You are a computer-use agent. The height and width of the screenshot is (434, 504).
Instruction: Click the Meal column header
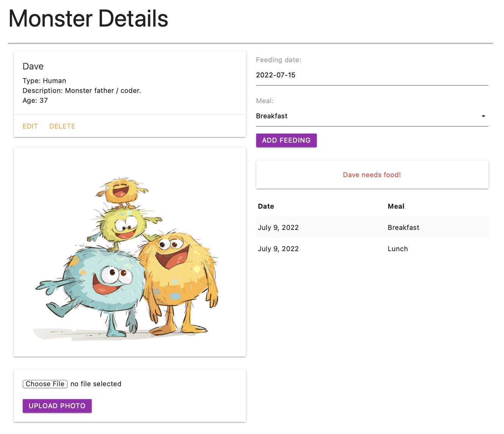[396, 206]
